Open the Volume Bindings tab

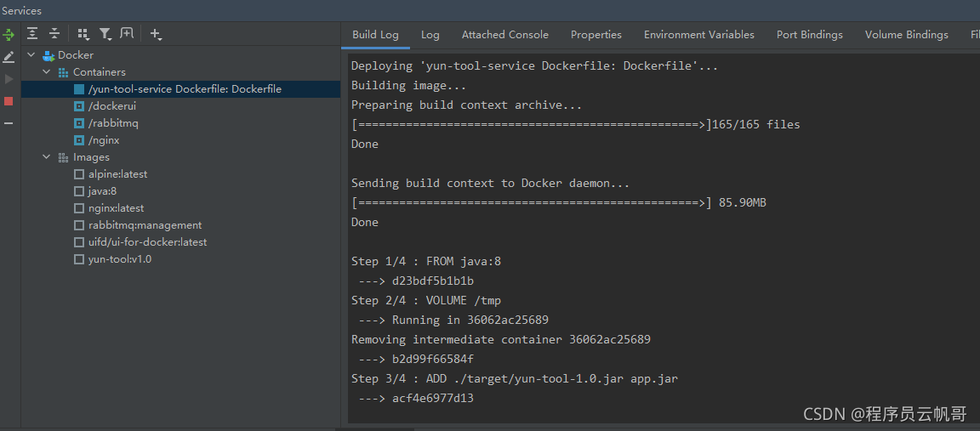[x=906, y=35]
